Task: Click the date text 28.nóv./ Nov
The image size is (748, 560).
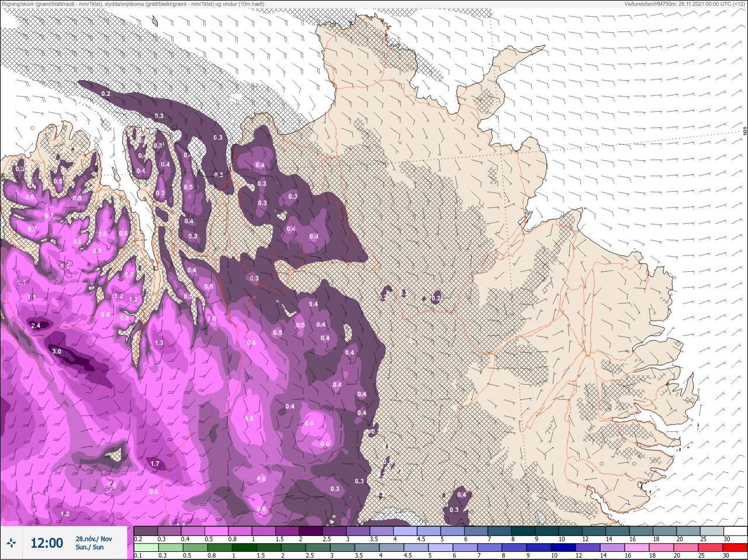Action: pos(93,539)
